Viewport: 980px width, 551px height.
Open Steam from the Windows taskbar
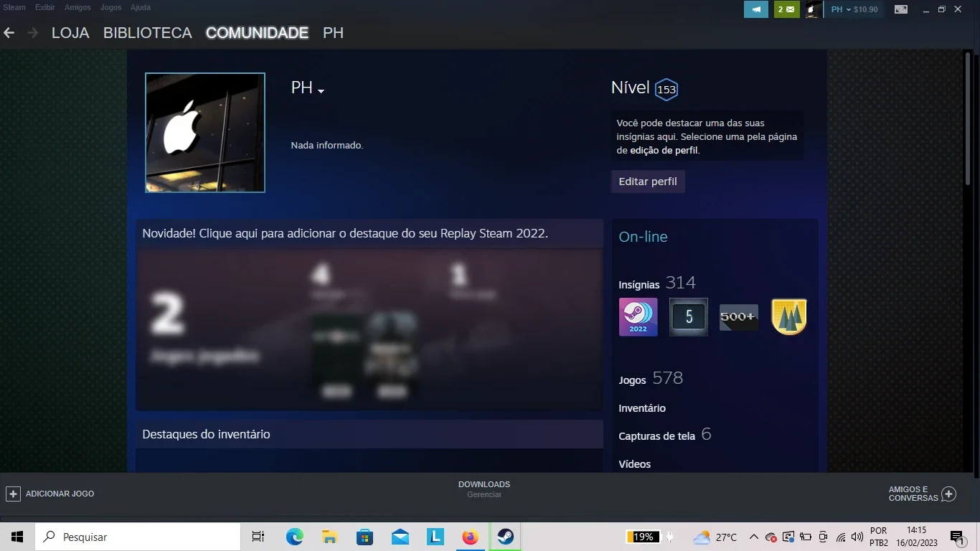tap(506, 537)
